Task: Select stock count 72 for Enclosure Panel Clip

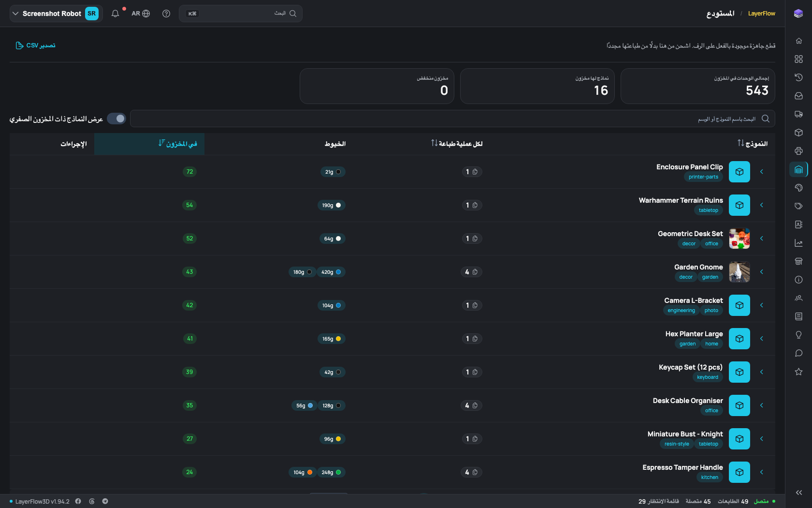Action: click(189, 172)
